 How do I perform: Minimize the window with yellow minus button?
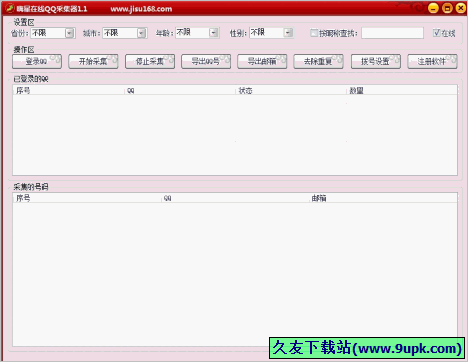tap(433, 8)
